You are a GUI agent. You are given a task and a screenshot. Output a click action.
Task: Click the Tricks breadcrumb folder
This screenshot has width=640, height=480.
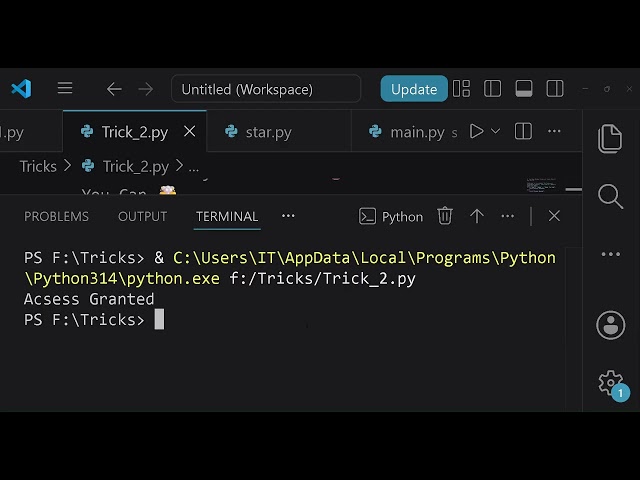[x=38, y=166]
